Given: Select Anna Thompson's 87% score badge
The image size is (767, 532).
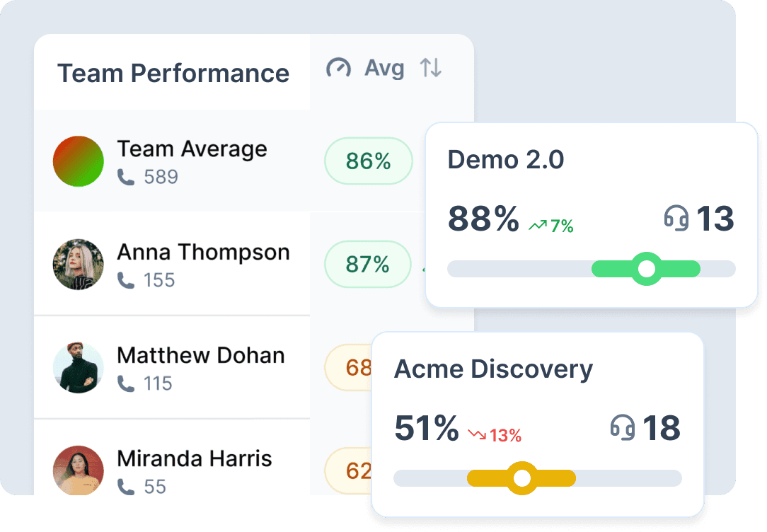Looking at the screenshot, I should tap(367, 264).
